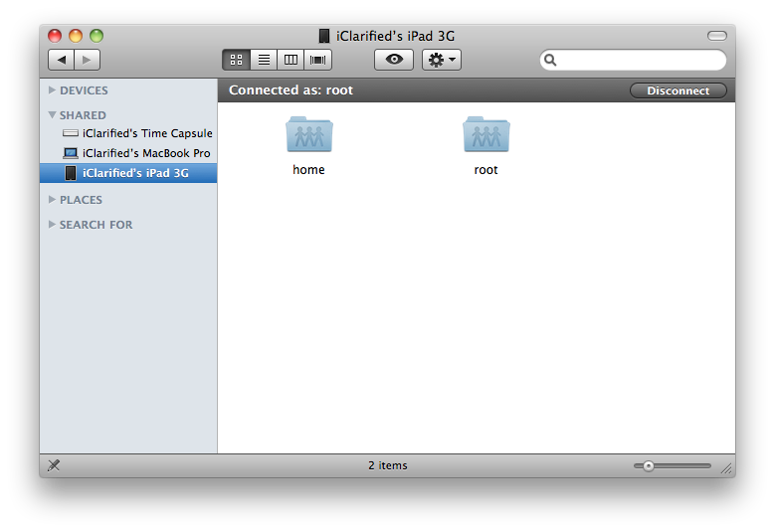Select the home shared folder icon
The height and width of the screenshot is (532, 775).
pos(309,134)
